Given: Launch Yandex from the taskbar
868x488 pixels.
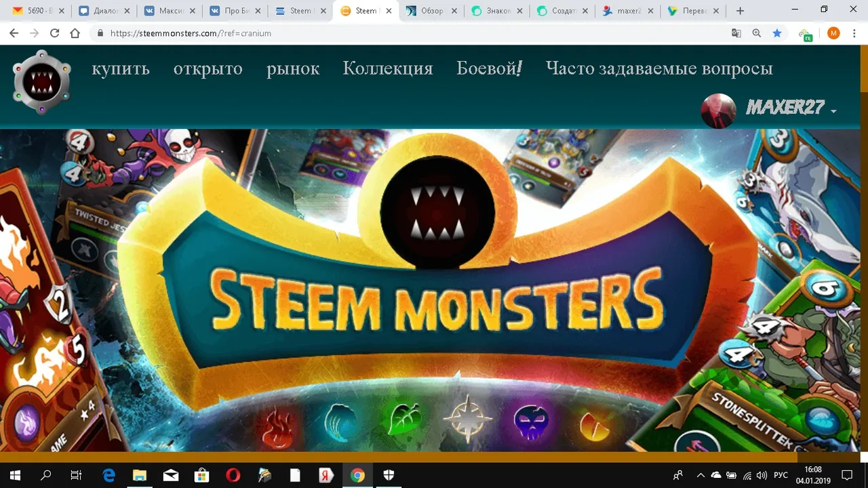Looking at the screenshot, I should (x=326, y=475).
